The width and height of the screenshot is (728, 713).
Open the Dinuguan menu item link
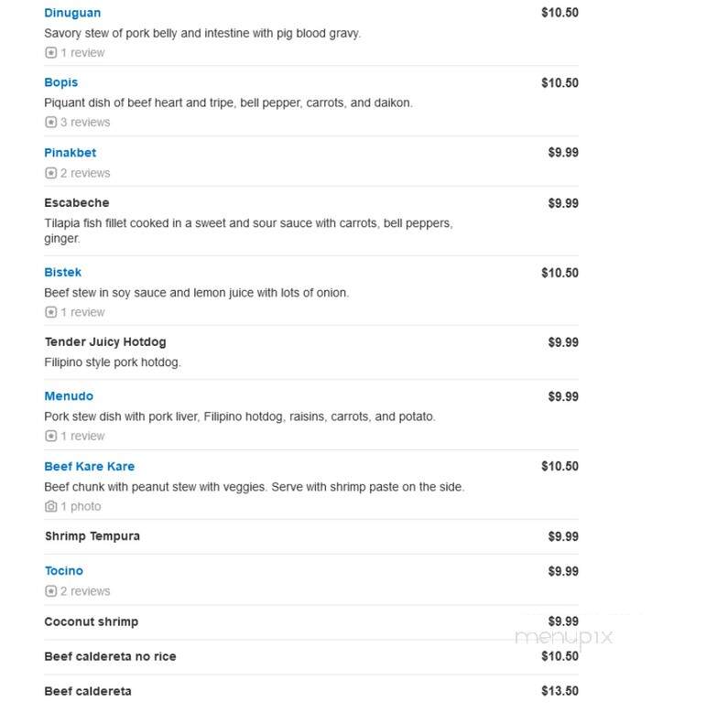[72, 13]
